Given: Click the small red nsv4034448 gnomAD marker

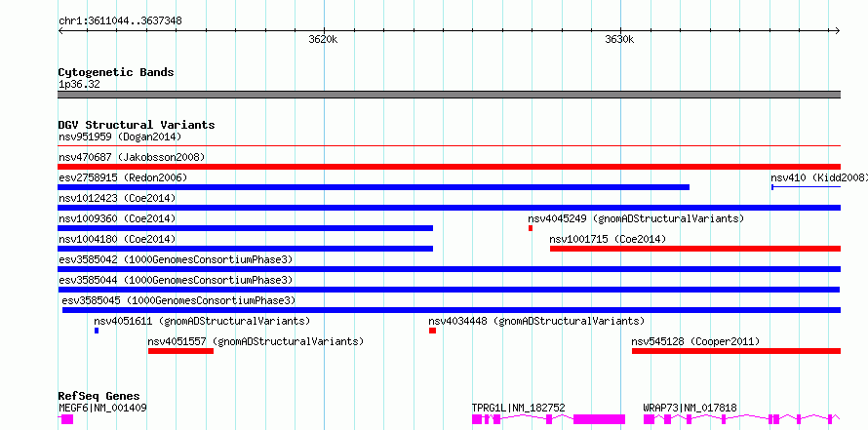Looking at the screenshot, I should [x=432, y=331].
